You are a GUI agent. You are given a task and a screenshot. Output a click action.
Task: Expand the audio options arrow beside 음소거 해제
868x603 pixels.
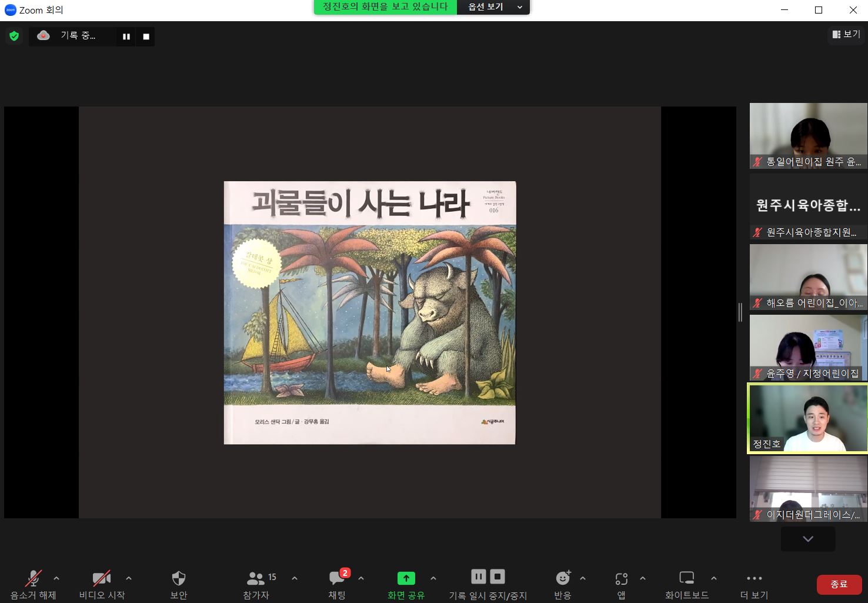point(56,578)
